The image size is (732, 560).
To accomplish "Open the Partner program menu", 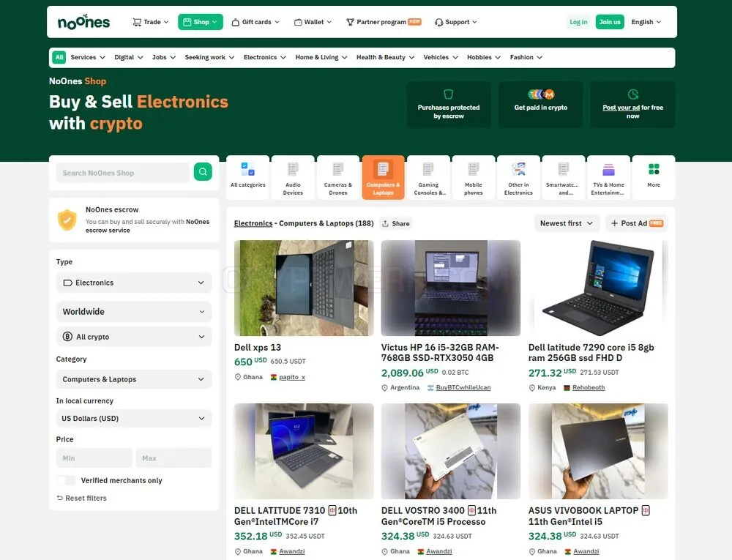I will point(384,22).
